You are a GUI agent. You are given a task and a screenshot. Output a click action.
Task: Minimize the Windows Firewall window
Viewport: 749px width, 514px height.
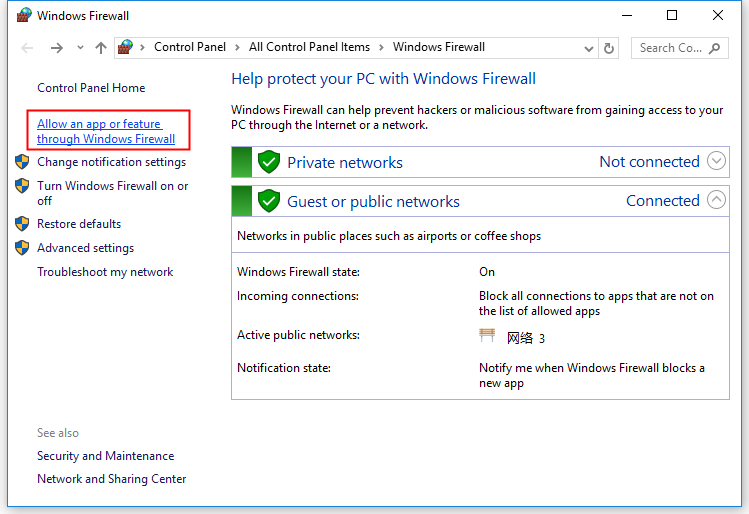point(627,15)
